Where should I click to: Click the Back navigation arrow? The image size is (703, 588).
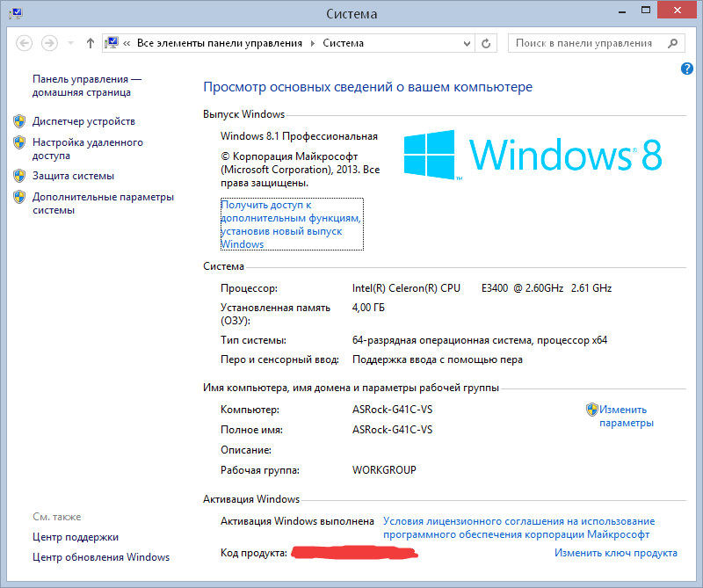[24, 43]
